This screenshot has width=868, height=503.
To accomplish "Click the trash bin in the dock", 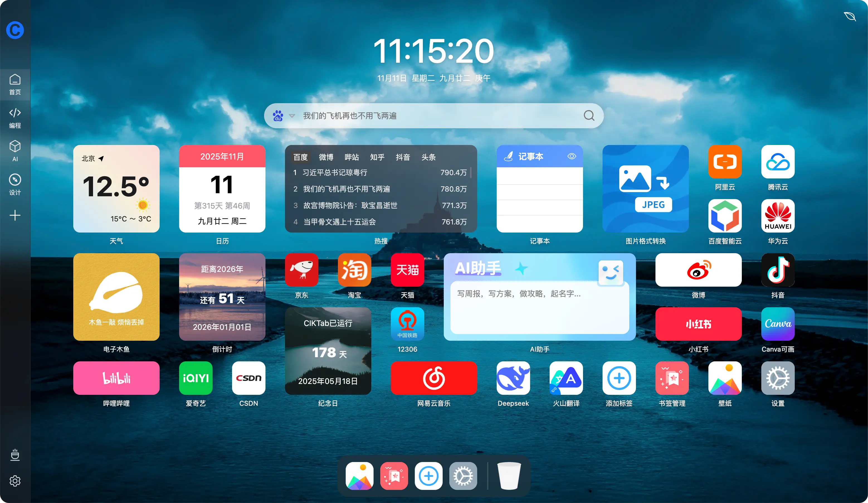I will [x=509, y=476].
